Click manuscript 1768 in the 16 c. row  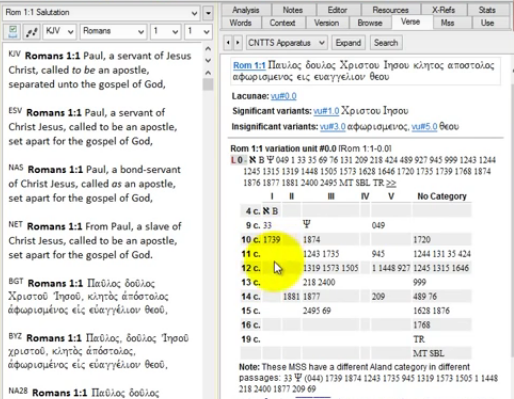pos(422,325)
